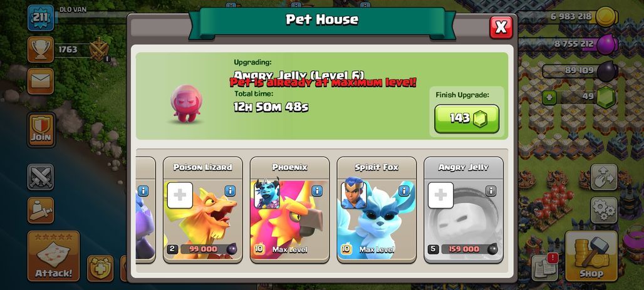This screenshot has height=290, width=644.
Task: Open info for Phoenix pet
Action: point(317,190)
